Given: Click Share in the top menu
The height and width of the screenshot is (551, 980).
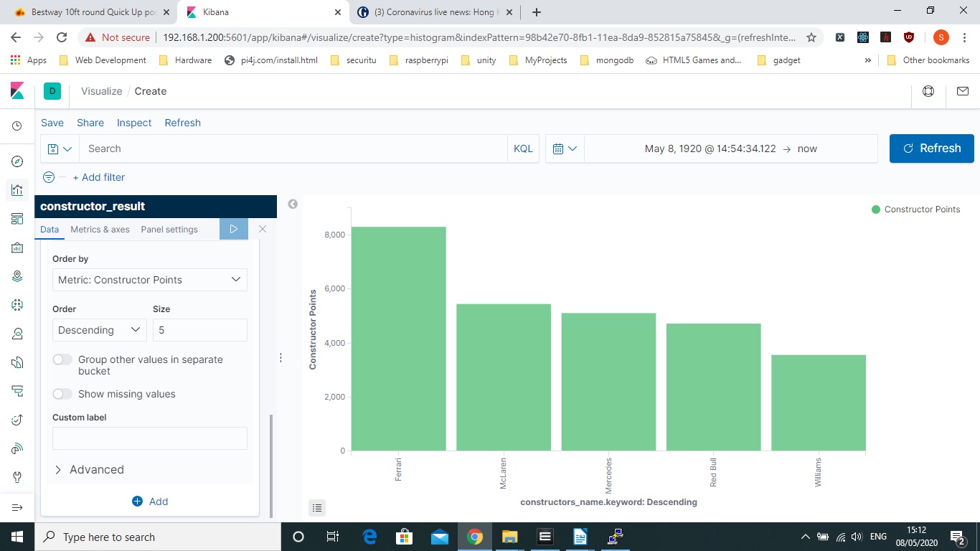Looking at the screenshot, I should (x=90, y=123).
